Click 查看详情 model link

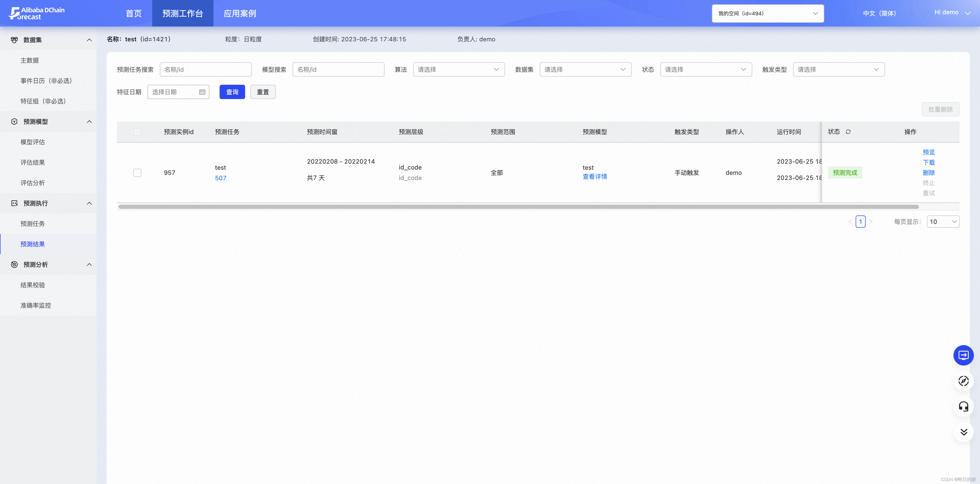point(595,177)
